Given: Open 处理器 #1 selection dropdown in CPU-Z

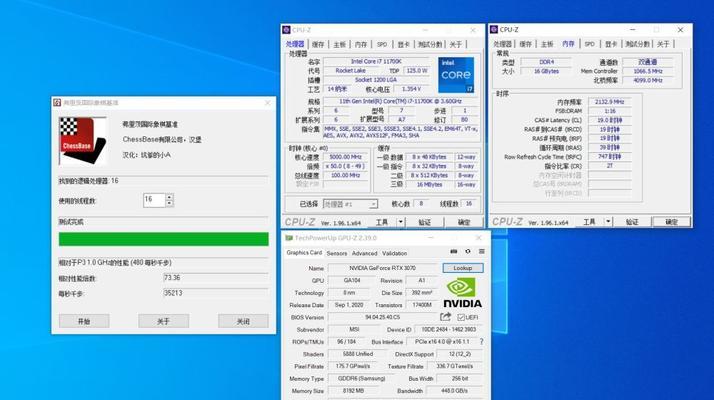Looking at the screenshot, I should pyautogui.click(x=350, y=204).
